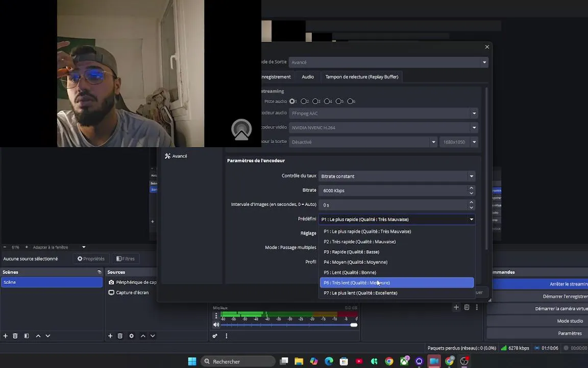Open audio encoder FFmpeg AAC dropdown
The image size is (588, 368).
383,113
